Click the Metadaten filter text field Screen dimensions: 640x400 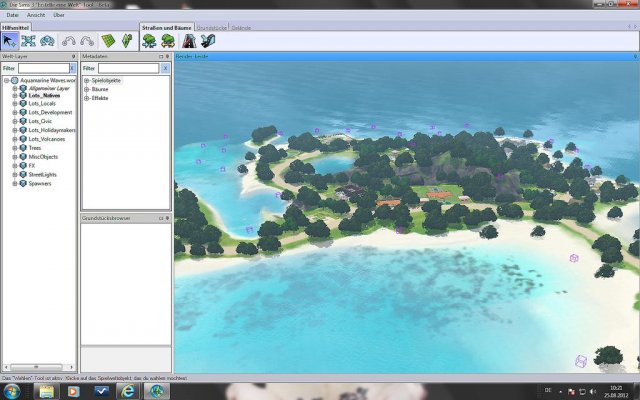[128, 68]
